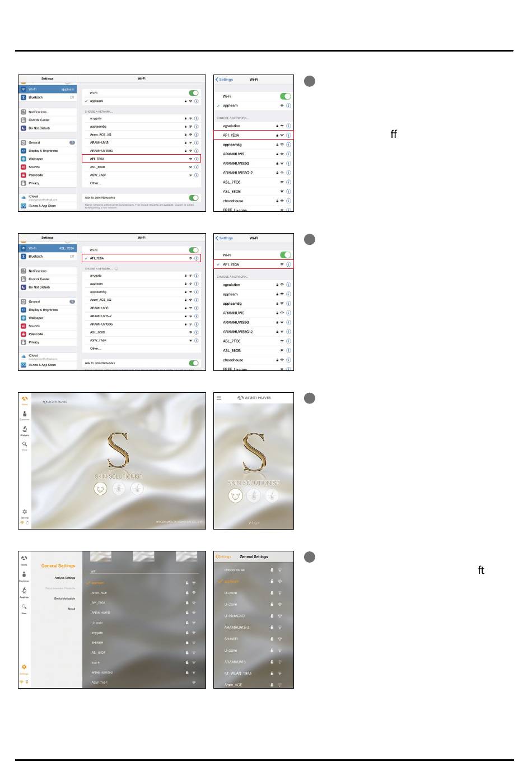Open Passcode settings in first iPad sidebar

pyautogui.click(x=48, y=175)
